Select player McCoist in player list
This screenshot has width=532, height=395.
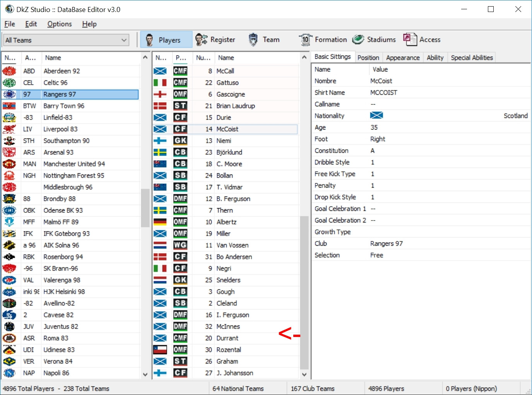click(x=225, y=129)
